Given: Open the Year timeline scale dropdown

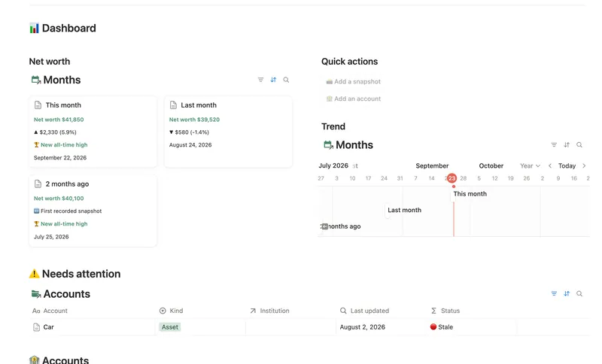Looking at the screenshot, I should coord(530,165).
